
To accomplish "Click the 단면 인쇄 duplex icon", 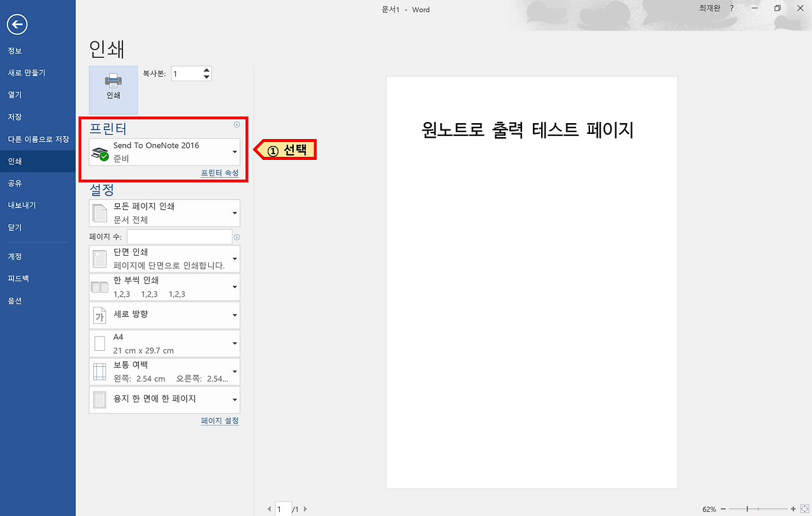I will coord(100,258).
